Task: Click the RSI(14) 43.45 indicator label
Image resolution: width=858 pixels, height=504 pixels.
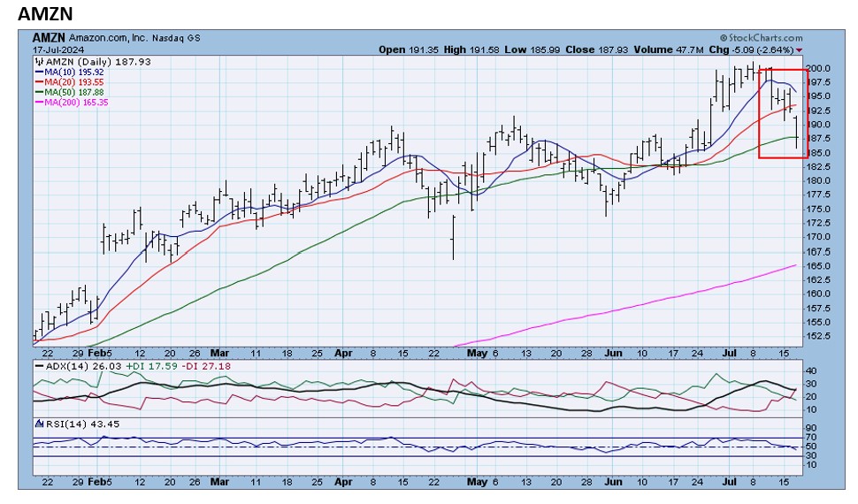Action: click(82, 424)
